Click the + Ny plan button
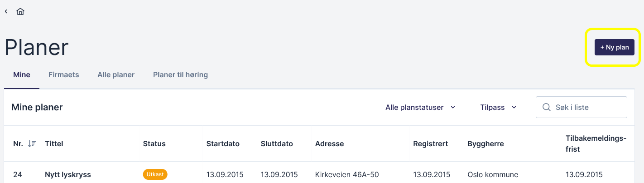This screenshot has width=644, height=183. coord(614,47)
